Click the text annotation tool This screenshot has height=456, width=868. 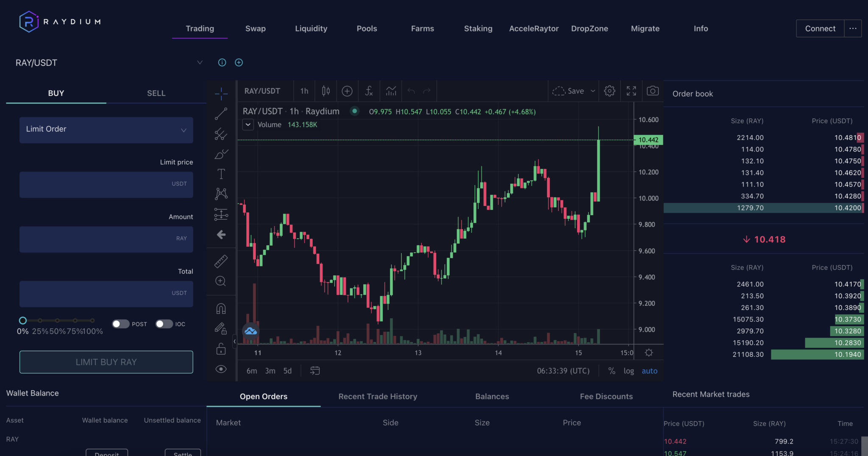[x=221, y=174]
